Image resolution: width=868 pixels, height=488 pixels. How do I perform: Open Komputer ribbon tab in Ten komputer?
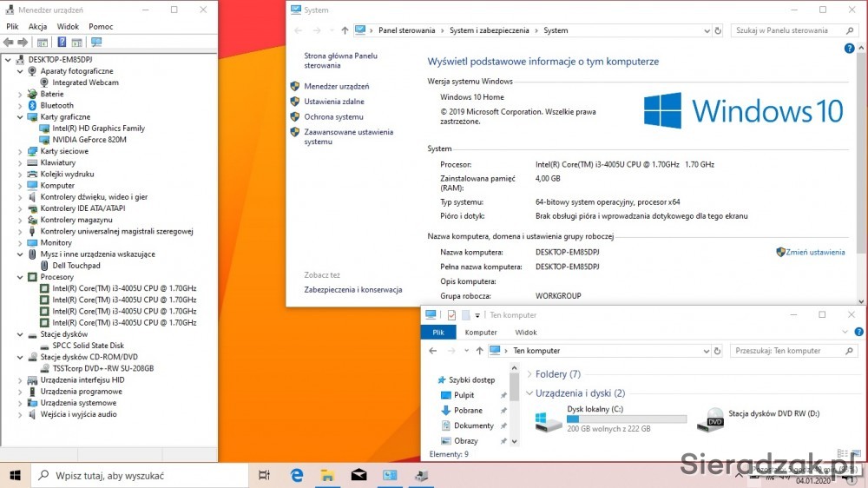point(481,333)
